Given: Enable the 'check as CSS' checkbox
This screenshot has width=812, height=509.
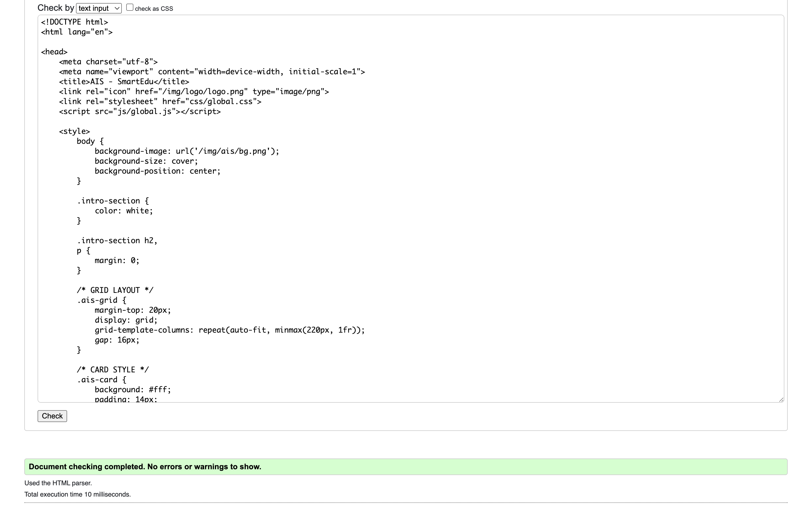Looking at the screenshot, I should click(x=130, y=7).
